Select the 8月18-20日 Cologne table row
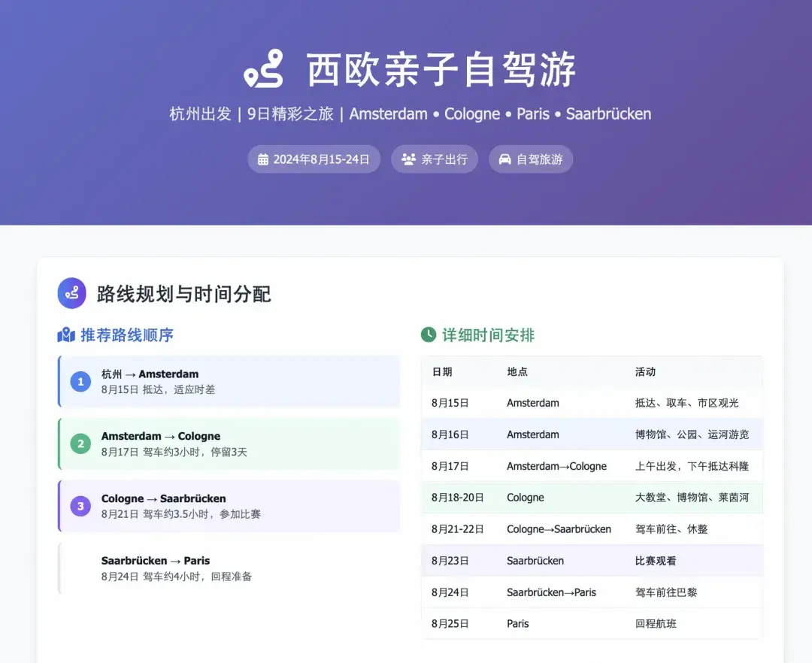This screenshot has height=663, width=812. point(592,498)
